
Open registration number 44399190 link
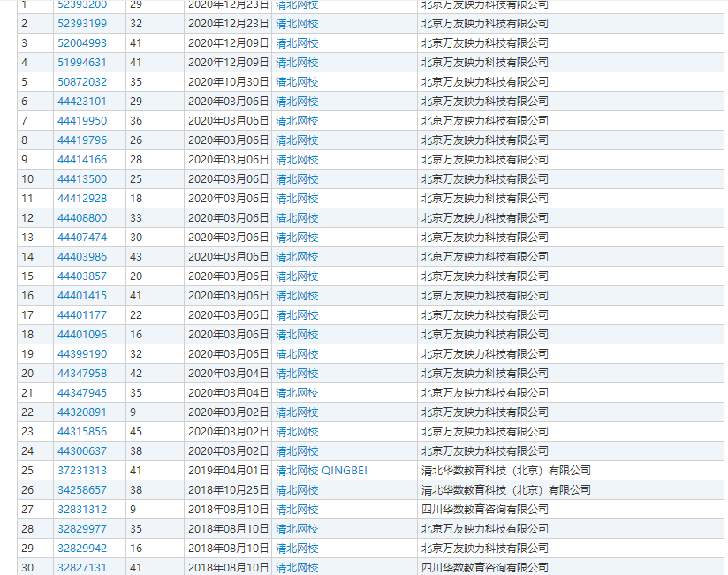point(82,354)
